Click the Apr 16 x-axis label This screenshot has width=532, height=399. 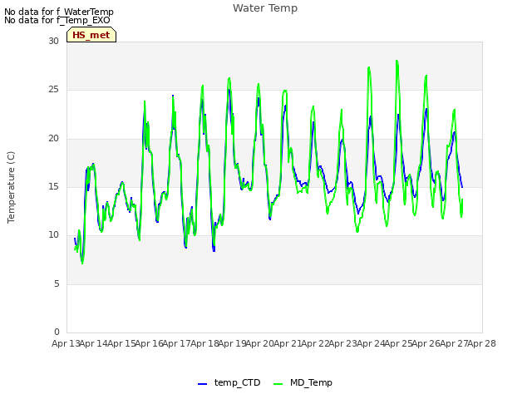click(x=149, y=343)
